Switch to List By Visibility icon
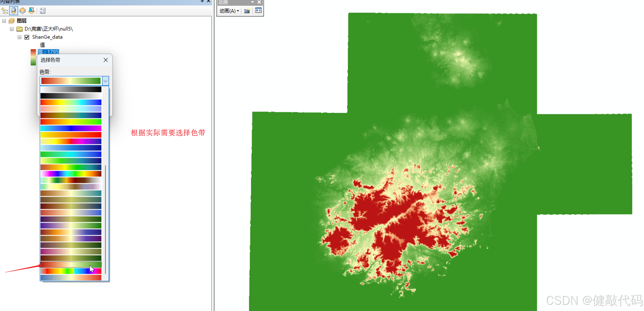Screen dimensions: 644x311 pos(22,11)
